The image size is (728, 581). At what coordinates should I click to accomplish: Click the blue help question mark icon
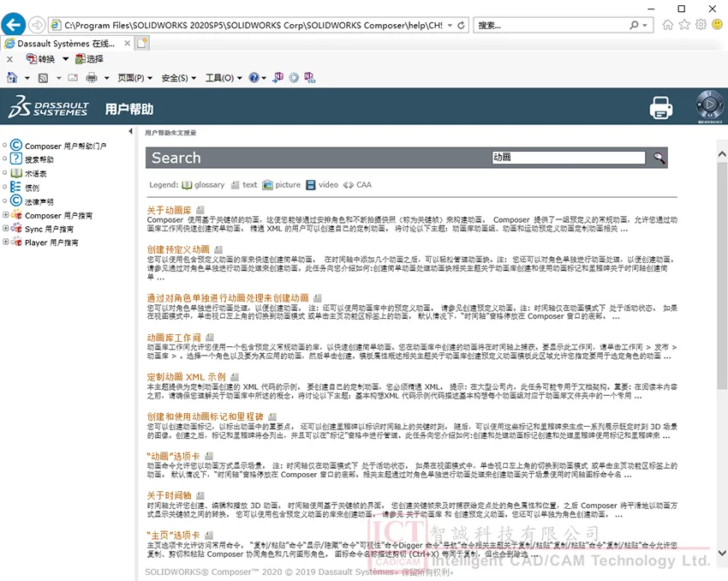[254, 78]
